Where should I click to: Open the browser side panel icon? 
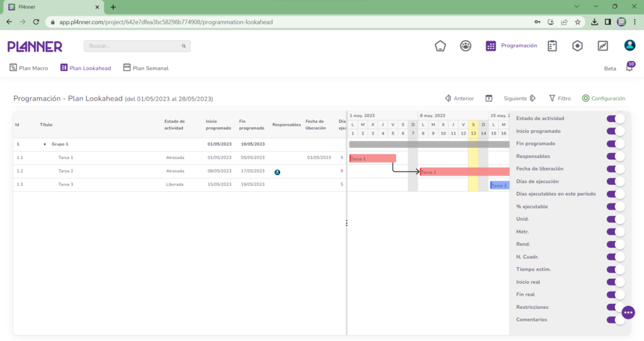coord(608,22)
